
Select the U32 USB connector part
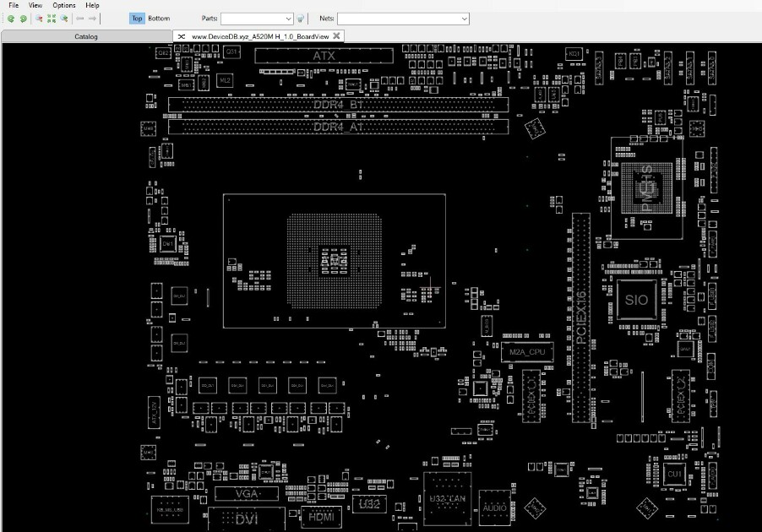(x=369, y=504)
